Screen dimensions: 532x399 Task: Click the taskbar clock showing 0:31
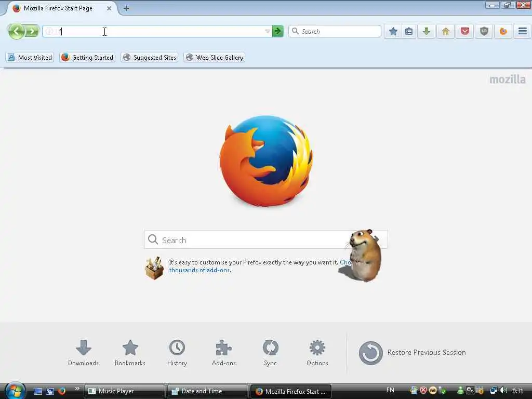[517, 391]
